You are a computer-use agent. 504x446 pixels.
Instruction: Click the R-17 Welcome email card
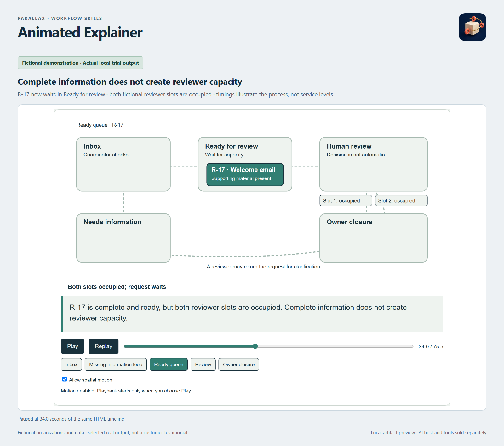pyautogui.click(x=245, y=174)
